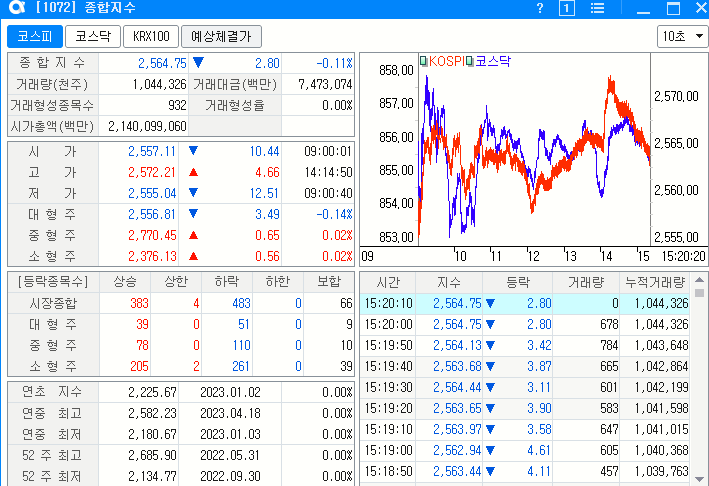Select the 15:19:20 row

click(525, 408)
